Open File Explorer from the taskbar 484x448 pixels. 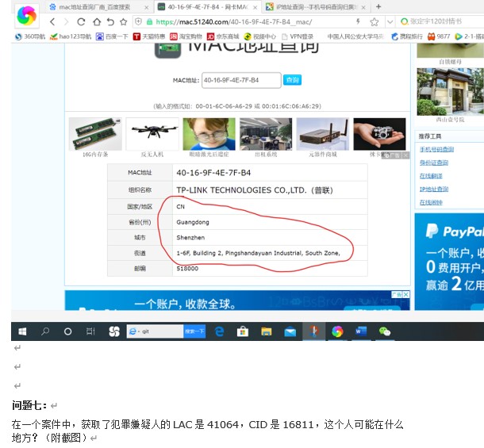267,331
